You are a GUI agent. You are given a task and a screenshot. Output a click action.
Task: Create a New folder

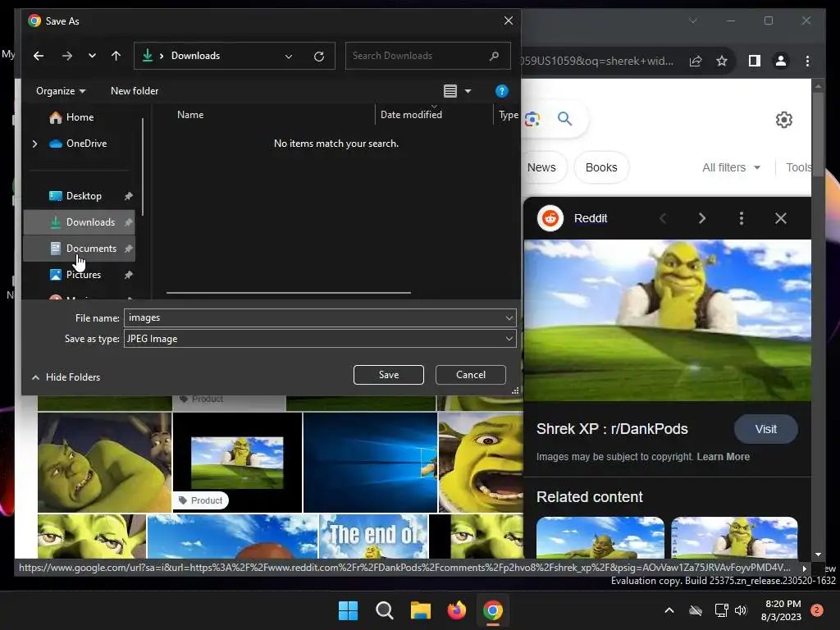pyautogui.click(x=135, y=91)
